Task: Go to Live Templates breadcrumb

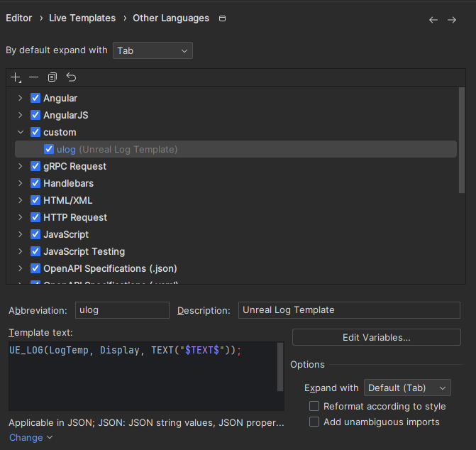Action: pos(82,18)
